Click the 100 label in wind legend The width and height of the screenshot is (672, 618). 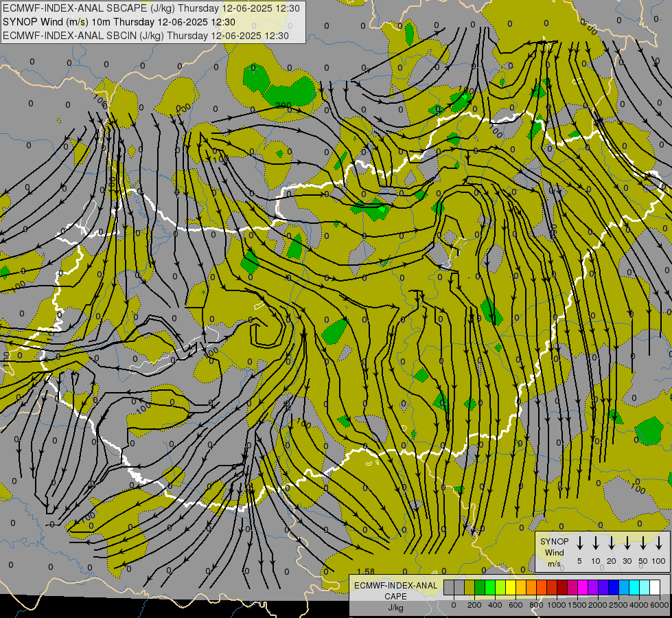(659, 561)
